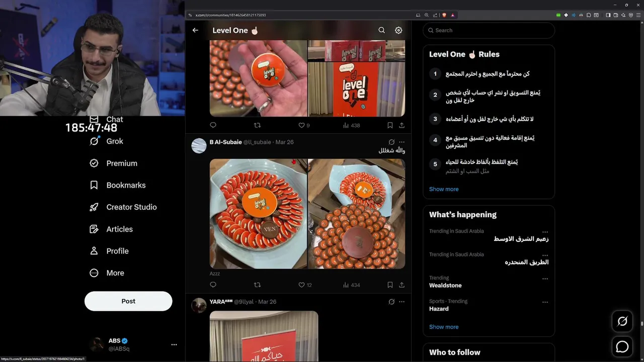Click browser share page icon

tap(435, 15)
